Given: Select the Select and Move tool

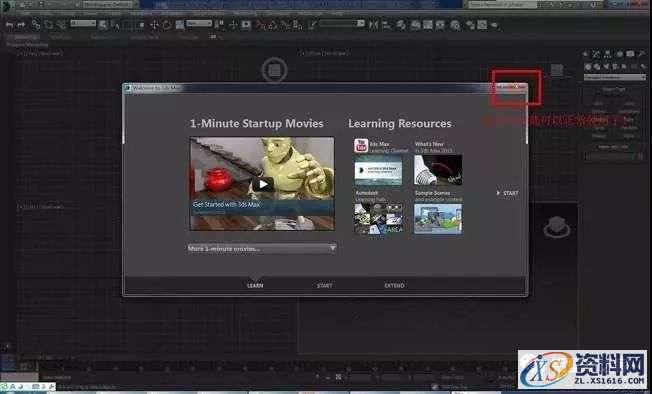Looking at the screenshot, I should tap(154, 25).
